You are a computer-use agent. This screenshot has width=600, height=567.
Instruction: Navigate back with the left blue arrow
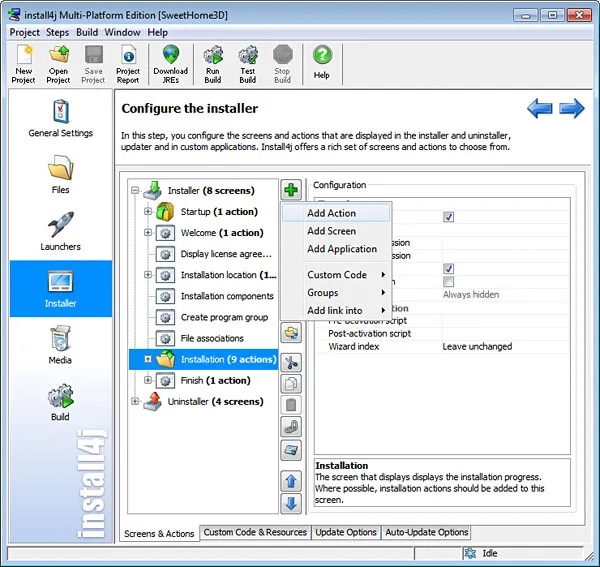tap(540, 108)
